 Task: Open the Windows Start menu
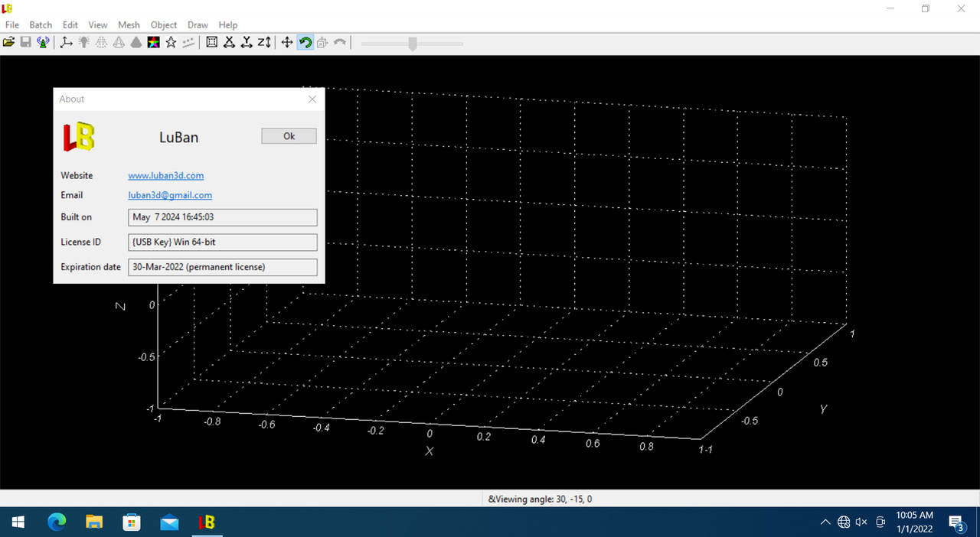pyautogui.click(x=18, y=522)
